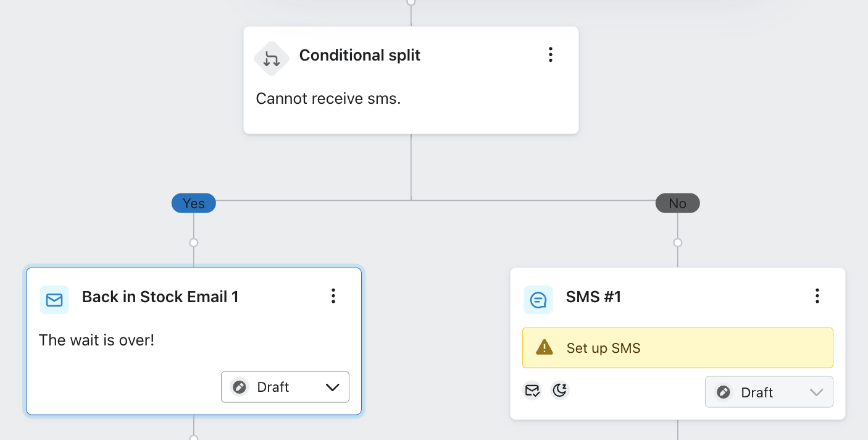Click the SMS #1 chat bubble icon
The image size is (868, 440).
[x=538, y=300]
